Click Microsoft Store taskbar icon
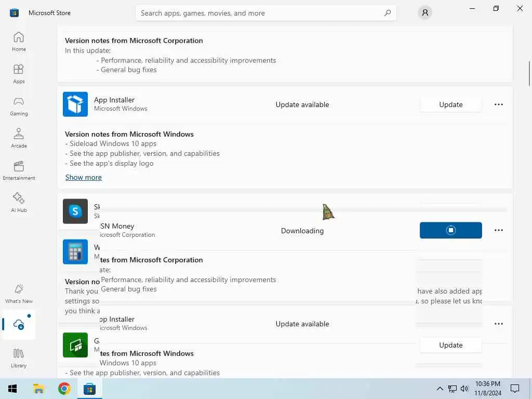Image resolution: width=532 pixels, height=399 pixels. tap(89, 389)
